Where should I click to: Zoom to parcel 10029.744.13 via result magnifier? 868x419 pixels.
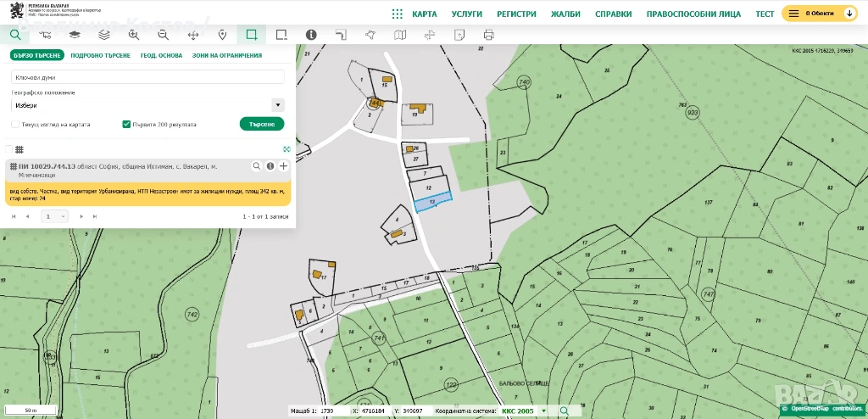pos(256,166)
